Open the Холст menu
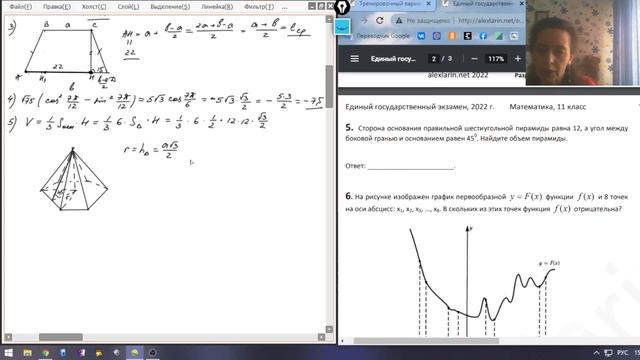Viewport: 640px width, 360px height. (x=93, y=7)
